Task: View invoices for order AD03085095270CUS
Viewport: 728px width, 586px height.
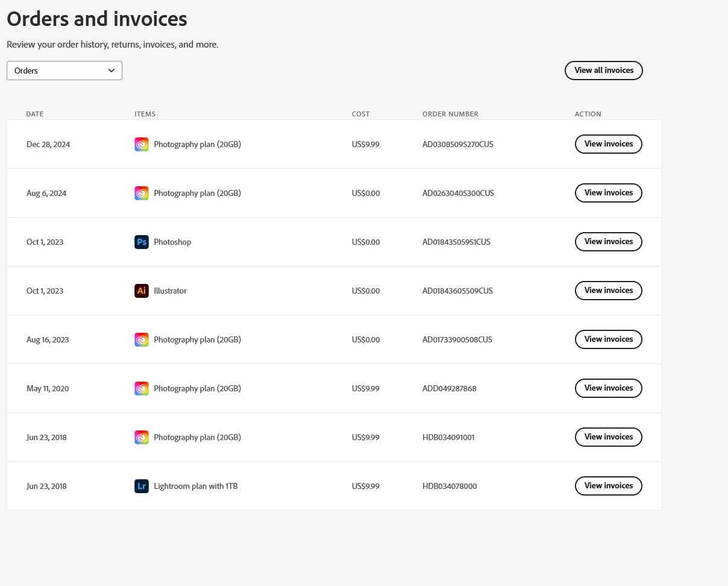Action: 609,144
